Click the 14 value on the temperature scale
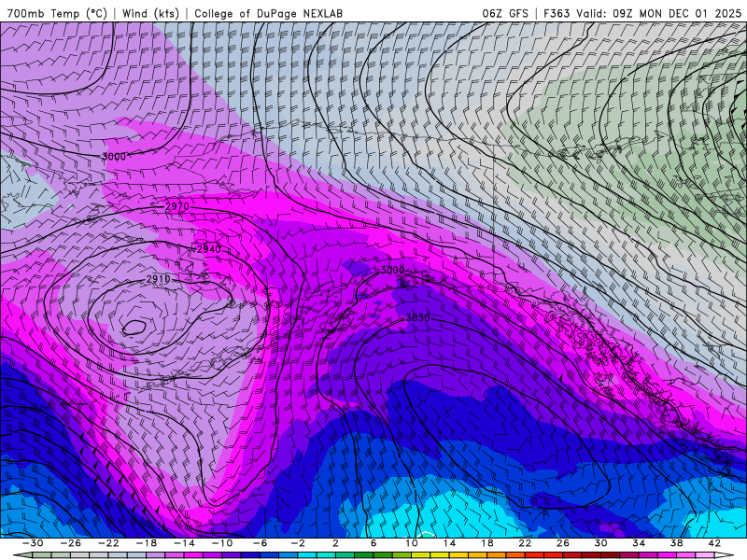 [449, 543]
